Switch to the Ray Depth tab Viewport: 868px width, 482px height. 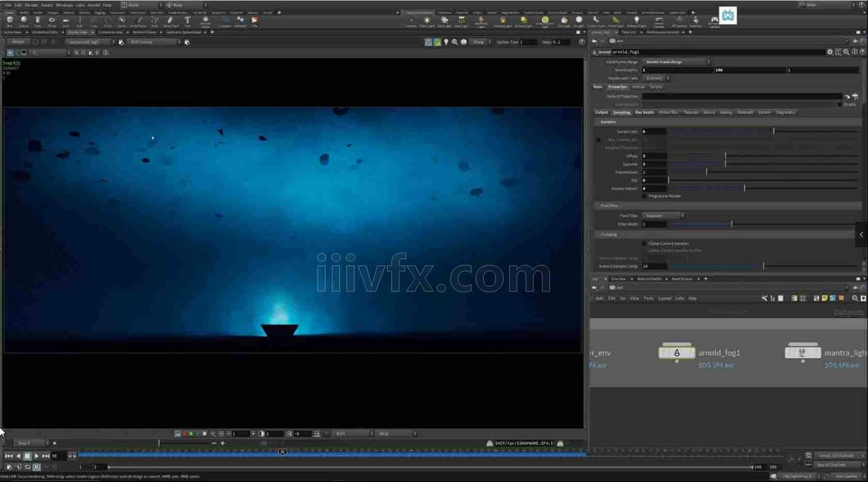click(644, 113)
